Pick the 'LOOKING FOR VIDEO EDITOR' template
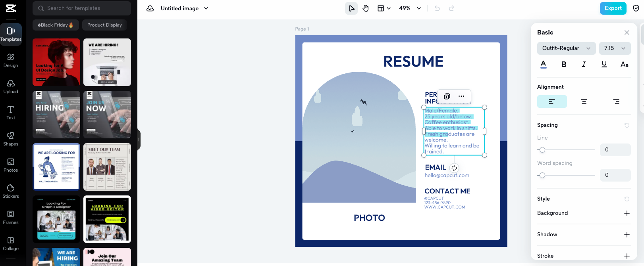Screen dimensions: 644x266 click(x=107, y=219)
